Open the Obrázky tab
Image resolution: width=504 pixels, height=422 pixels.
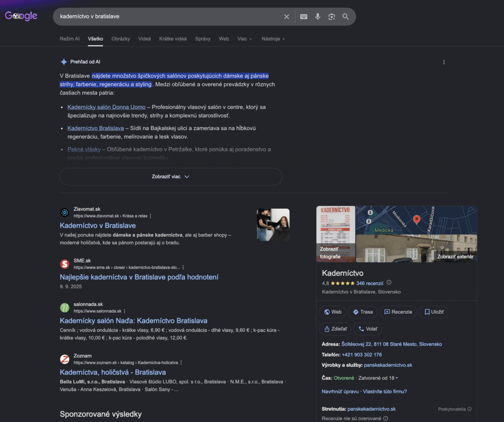(x=121, y=39)
